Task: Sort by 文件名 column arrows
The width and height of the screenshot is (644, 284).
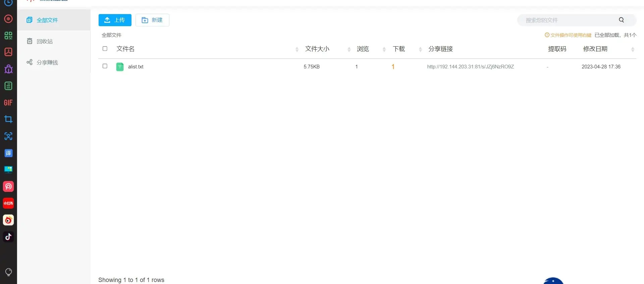Action: [297, 50]
